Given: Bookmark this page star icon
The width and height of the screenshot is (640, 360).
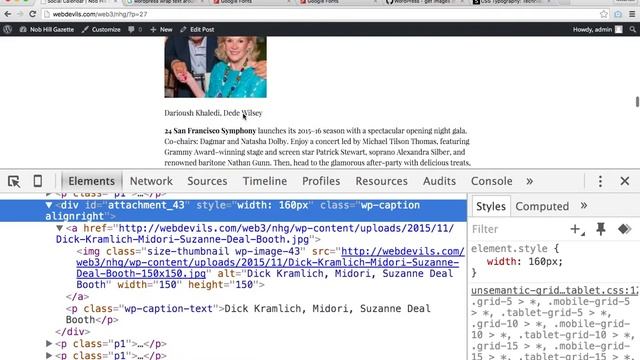Looking at the screenshot, I should click(x=604, y=14).
